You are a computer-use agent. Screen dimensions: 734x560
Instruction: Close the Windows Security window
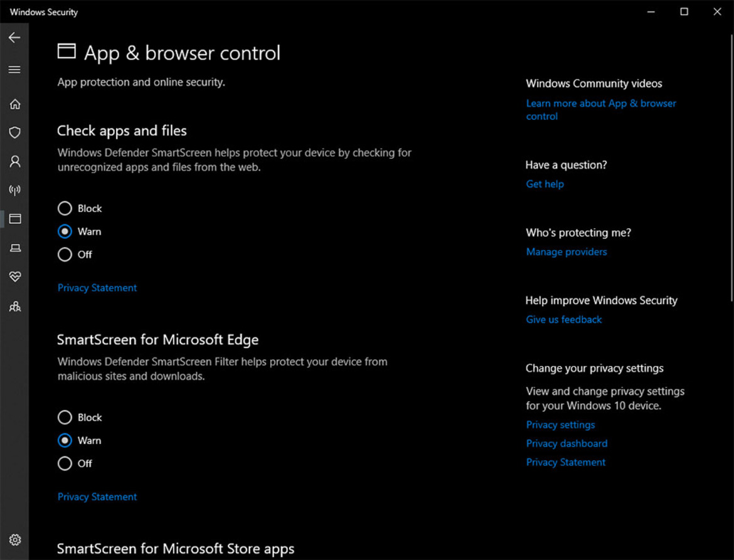pyautogui.click(x=717, y=12)
